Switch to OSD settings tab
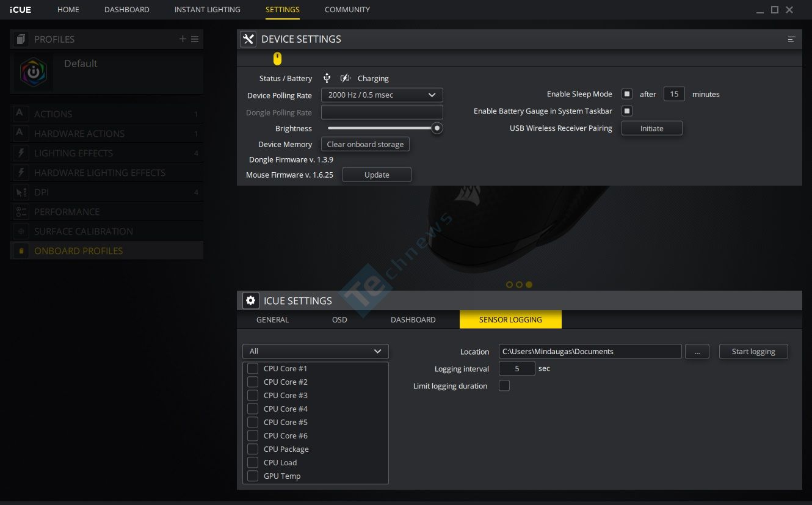Image resolution: width=812 pixels, height=505 pixels. [x=339, y=319]
